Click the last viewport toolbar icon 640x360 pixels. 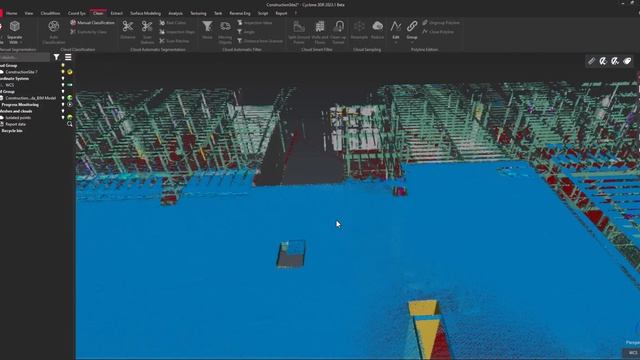click(627, 61)
